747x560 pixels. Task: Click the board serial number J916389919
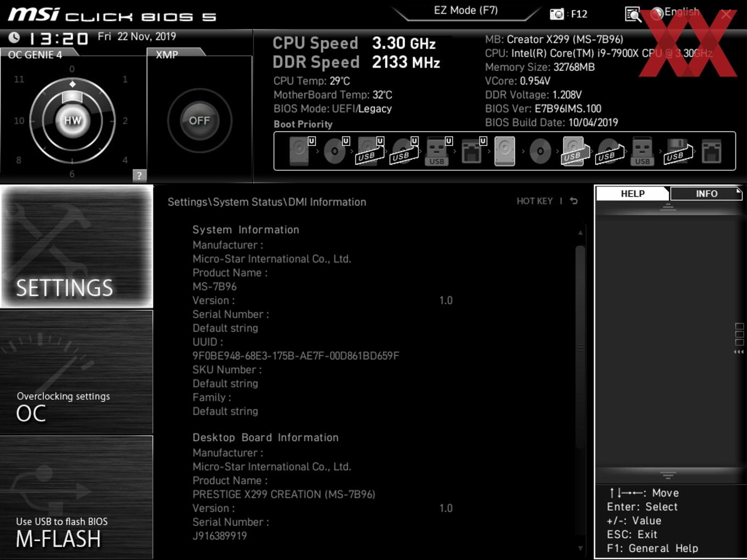(220, 536)
